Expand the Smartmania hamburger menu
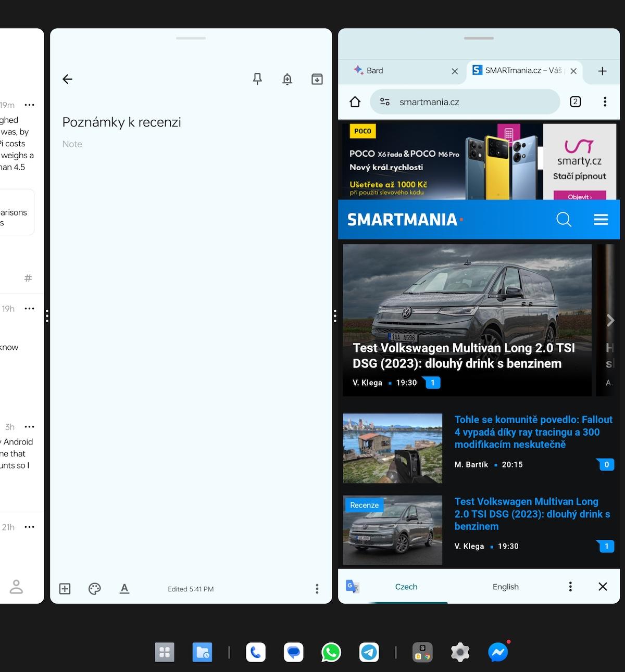 pyautogui.click(x=601, y=220)
